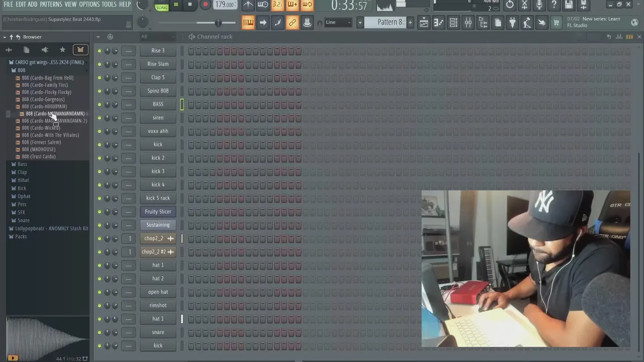Mute the siren channel
Image resolution: width=644 pixels, height=362 pixels.
(99, 118)
